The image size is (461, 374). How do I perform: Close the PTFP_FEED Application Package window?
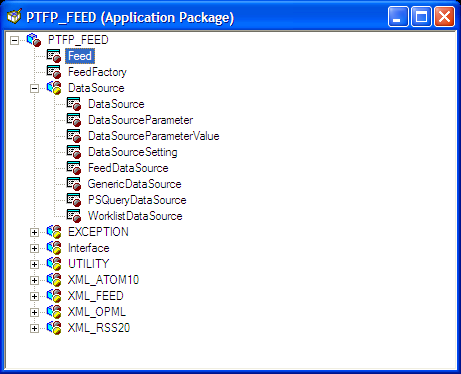tap(444, 16)
